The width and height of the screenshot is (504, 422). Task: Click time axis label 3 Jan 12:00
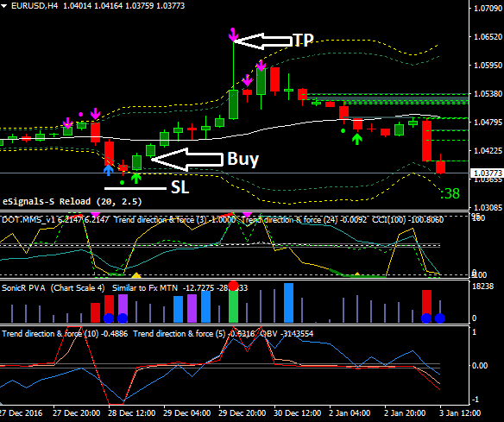461,413
